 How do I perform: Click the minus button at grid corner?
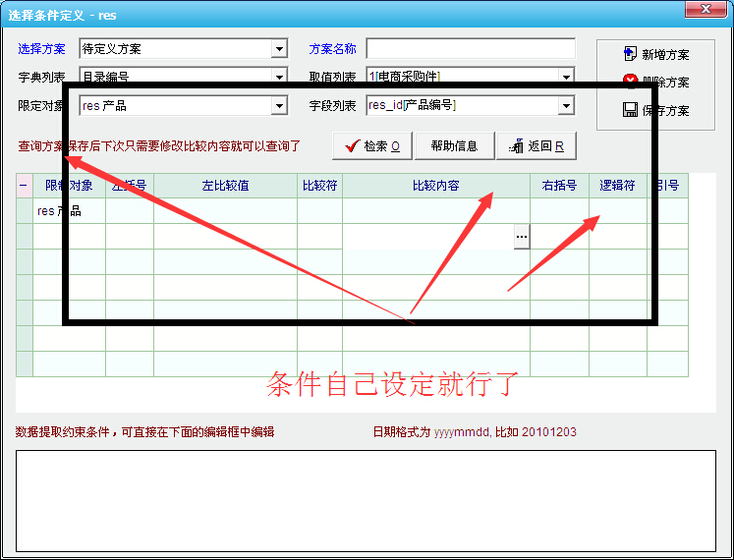click(24, 185)
